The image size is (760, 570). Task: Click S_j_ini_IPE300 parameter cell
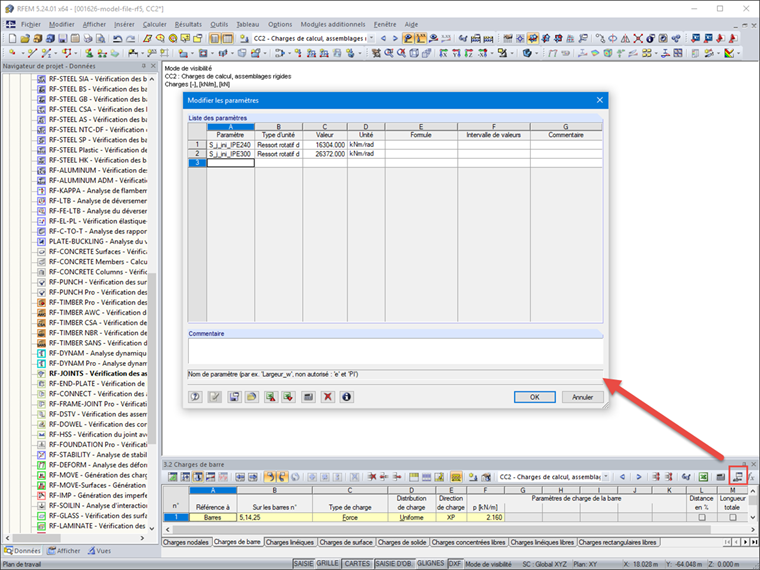tap(231, 154)
